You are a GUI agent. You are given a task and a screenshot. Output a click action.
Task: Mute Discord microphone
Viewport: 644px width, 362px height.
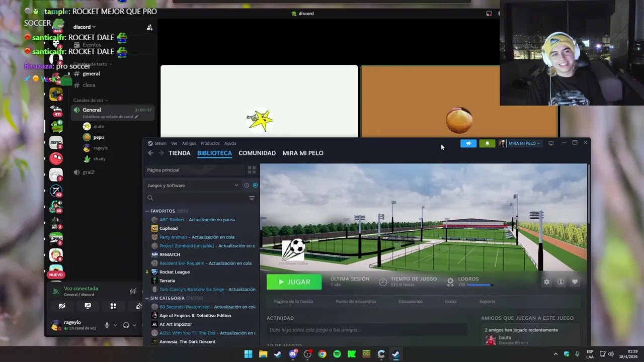pyautogui.click(x=107, y=325)
